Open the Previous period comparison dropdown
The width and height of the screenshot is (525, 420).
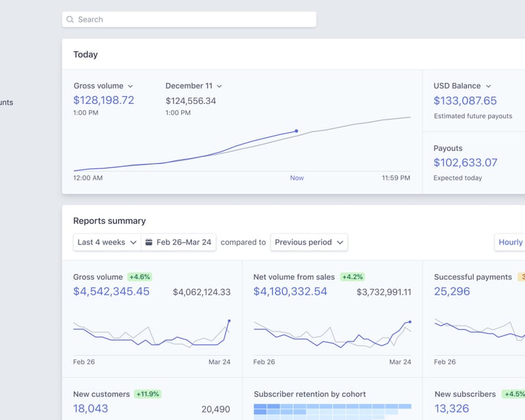(309, 242)
